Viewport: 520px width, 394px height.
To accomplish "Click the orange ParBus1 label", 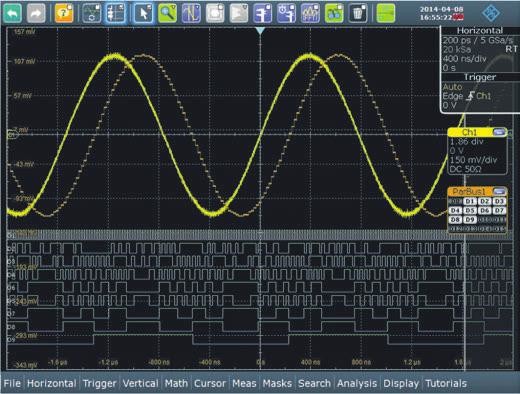I will pos(469,191).
